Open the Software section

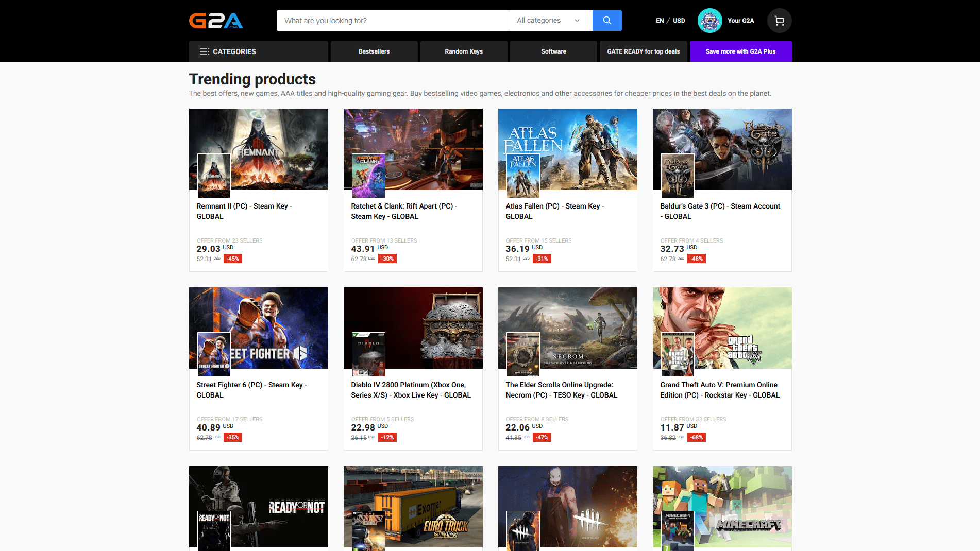tap(553, 51)
